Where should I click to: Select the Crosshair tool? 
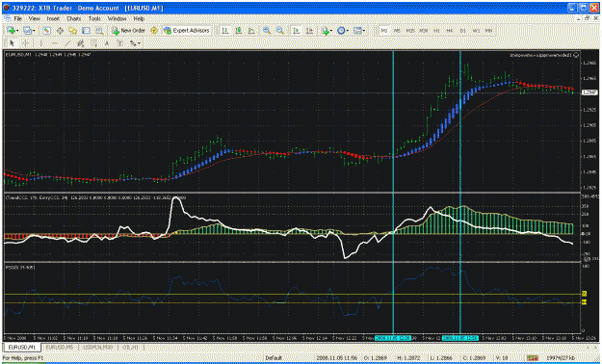[26, 43]
